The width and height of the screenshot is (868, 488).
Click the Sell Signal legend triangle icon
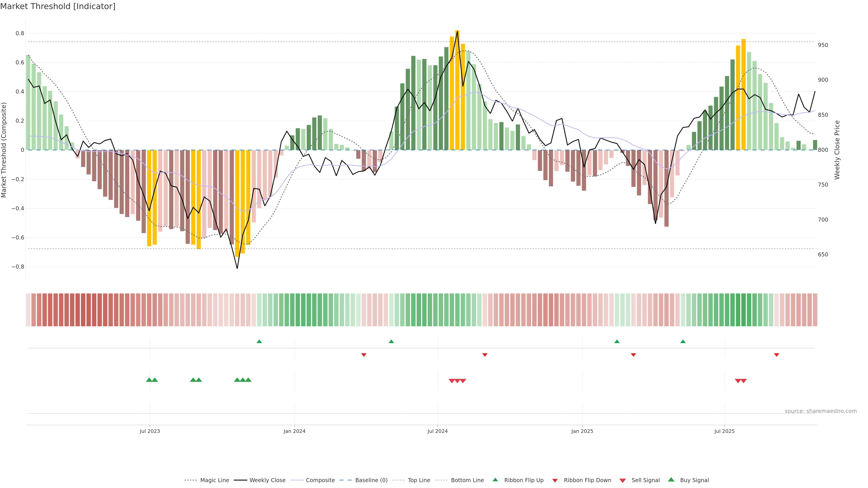coord(622,481)
